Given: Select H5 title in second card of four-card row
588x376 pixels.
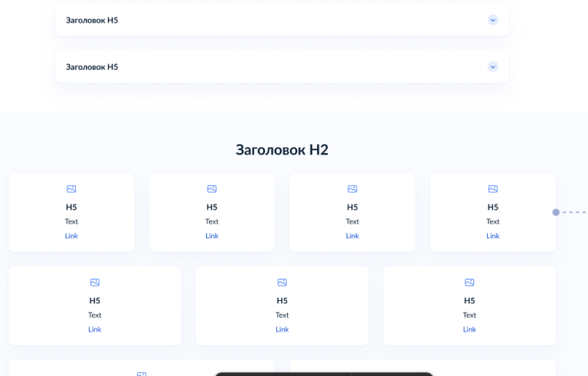Looking at the screenshot, I should click(x=212, y=207).
